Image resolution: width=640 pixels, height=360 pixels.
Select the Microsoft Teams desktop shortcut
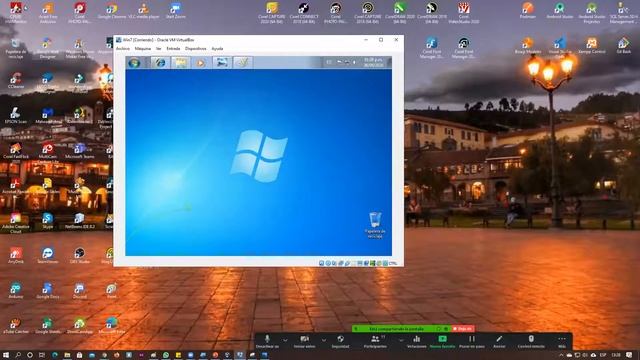(x=80, y=151)
